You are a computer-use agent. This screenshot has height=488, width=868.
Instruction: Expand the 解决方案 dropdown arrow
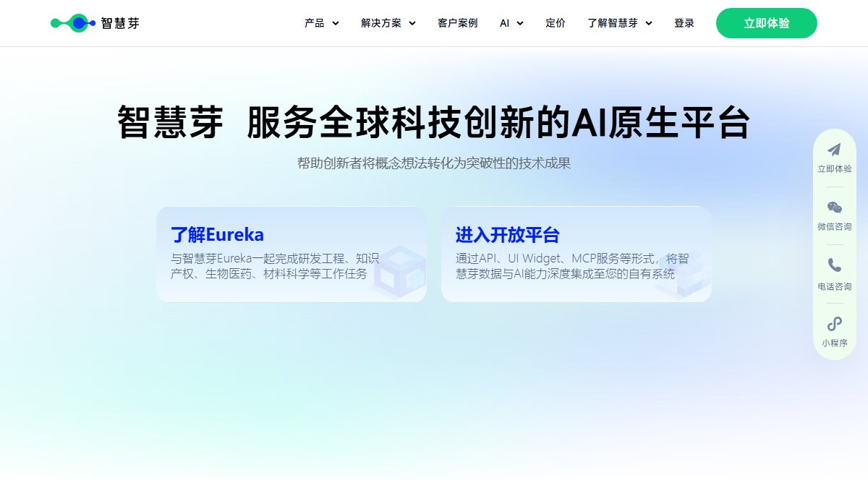(x=412, y=23)
